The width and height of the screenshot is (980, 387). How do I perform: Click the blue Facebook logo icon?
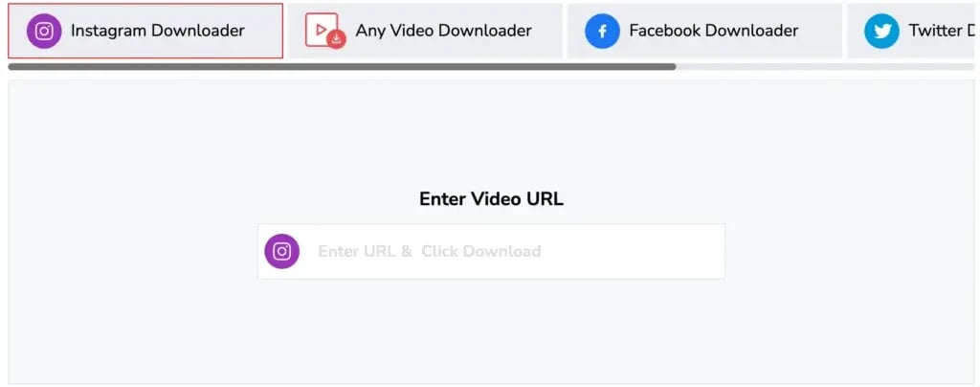(x=602, y=31)
